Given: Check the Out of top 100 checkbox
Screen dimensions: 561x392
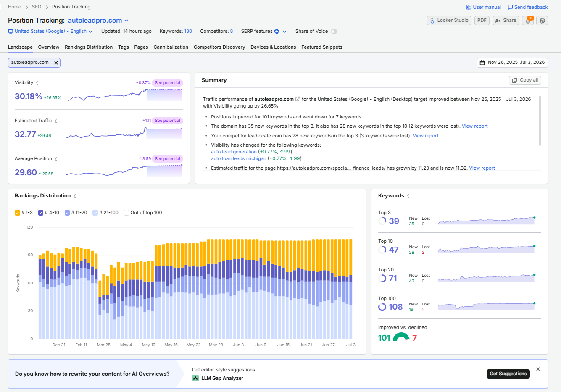Looking at the screenshot, I should (126, 213).
